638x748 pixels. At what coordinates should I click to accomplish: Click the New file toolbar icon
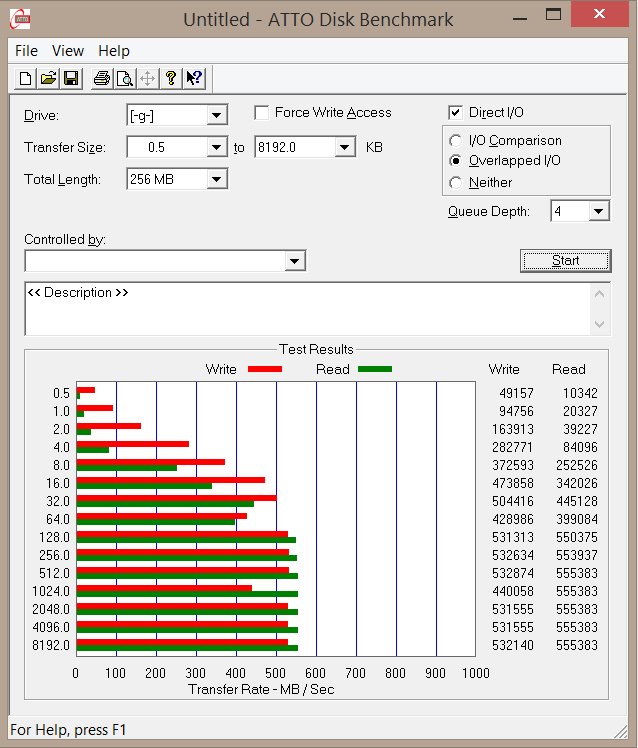point(25,79)
